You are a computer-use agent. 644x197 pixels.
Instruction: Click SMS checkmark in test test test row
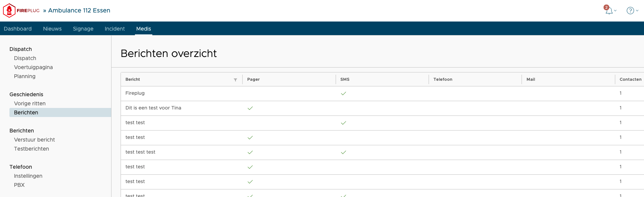(x=343, y=152)
